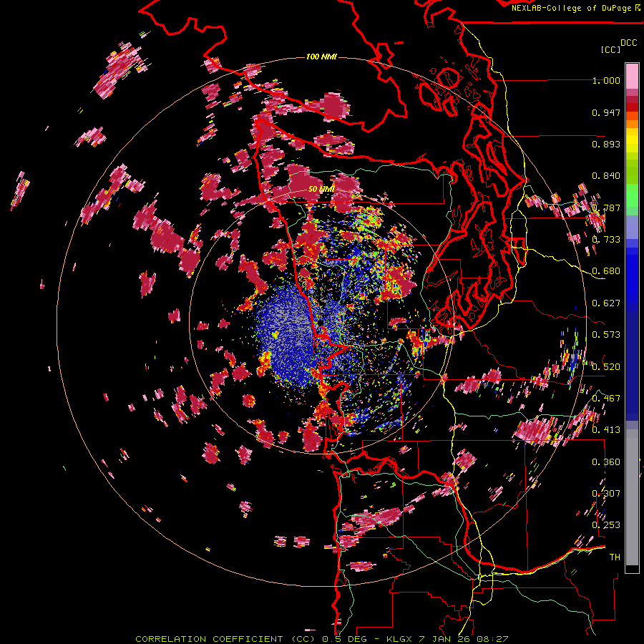
Task: Click the bright green color bar segment
Action: [632, 195]
